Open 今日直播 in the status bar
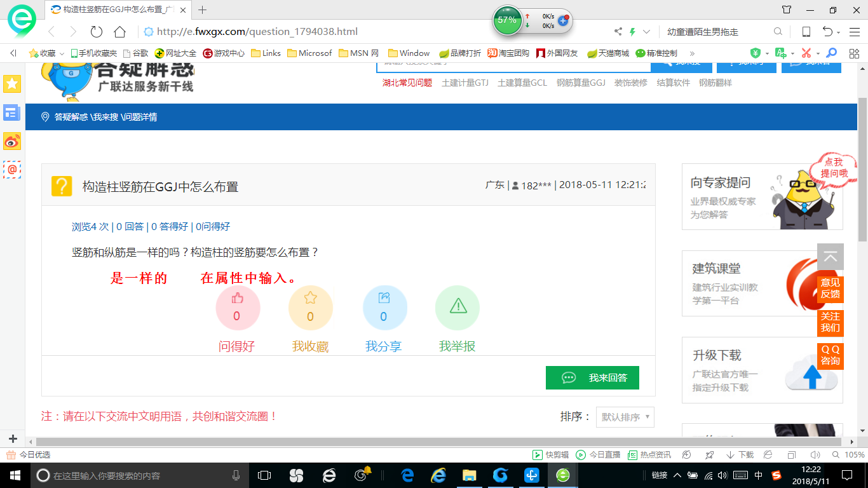Viewport: 868px width, 488px height. tap(598, 455)
